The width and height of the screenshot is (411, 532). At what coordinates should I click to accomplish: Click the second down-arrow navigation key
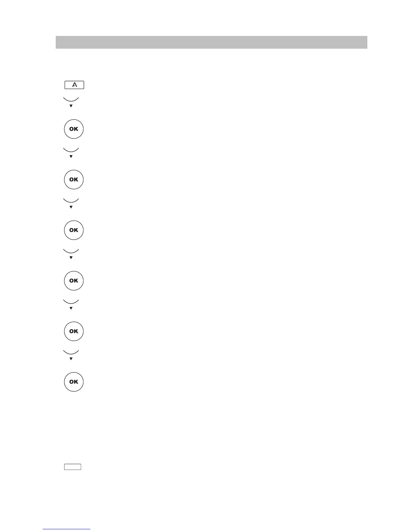[71, 153]
